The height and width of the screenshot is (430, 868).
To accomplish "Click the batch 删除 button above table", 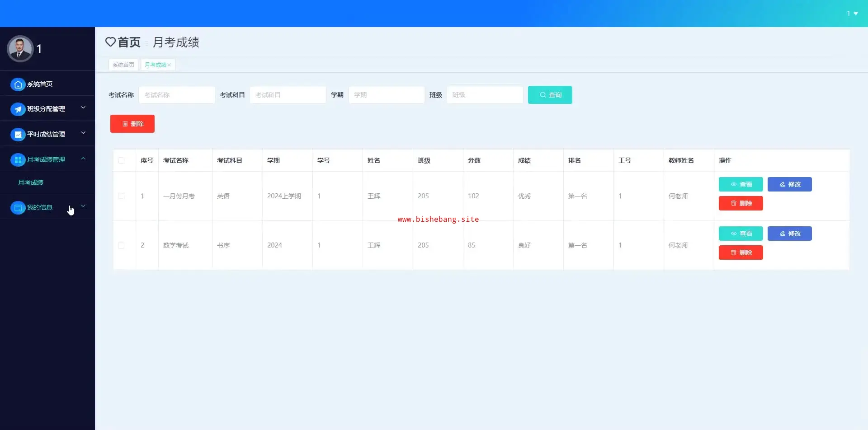I will pyautogui.click(x=132, y=124).
